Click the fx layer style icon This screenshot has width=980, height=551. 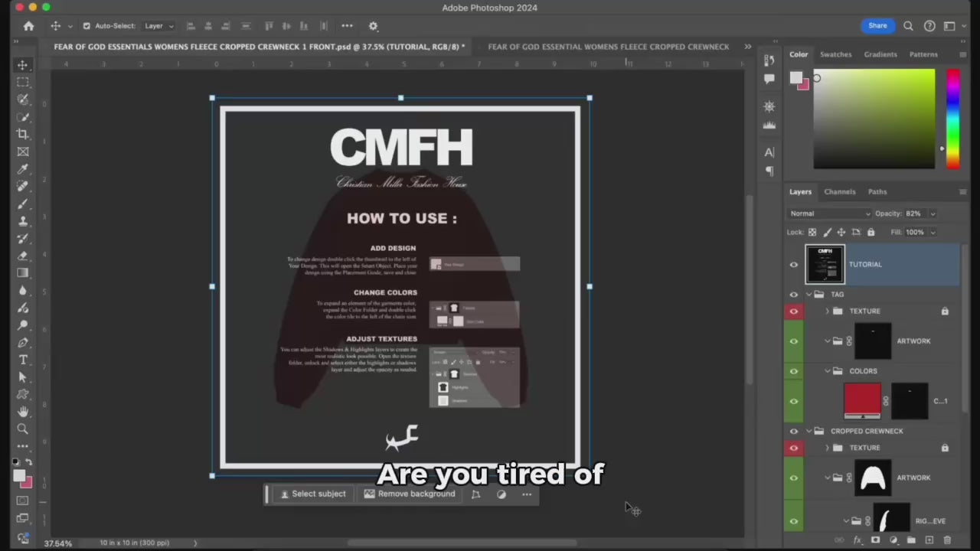(x=857, y=540)
